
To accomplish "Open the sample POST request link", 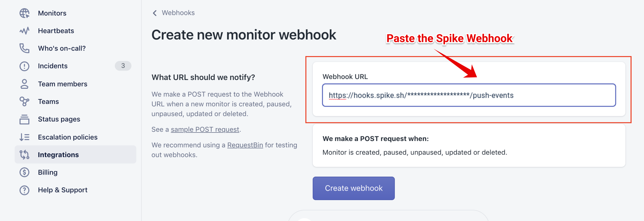I will (205, 129).
